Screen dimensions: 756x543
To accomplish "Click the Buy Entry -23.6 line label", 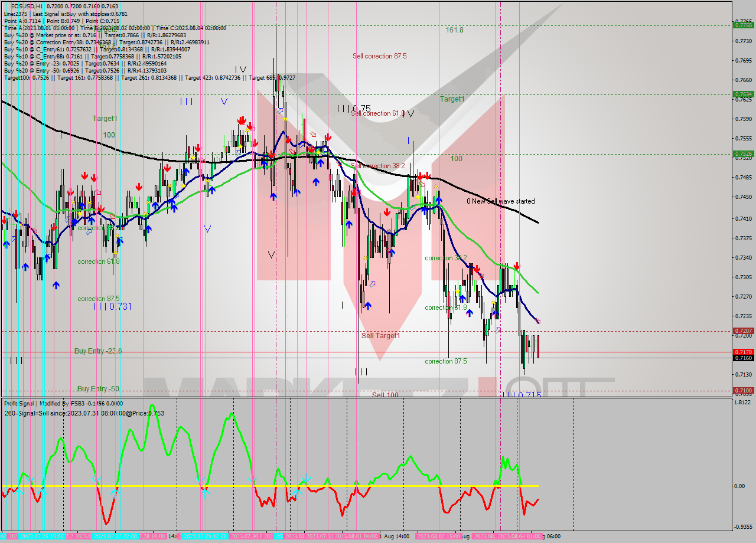I will 96,350.
